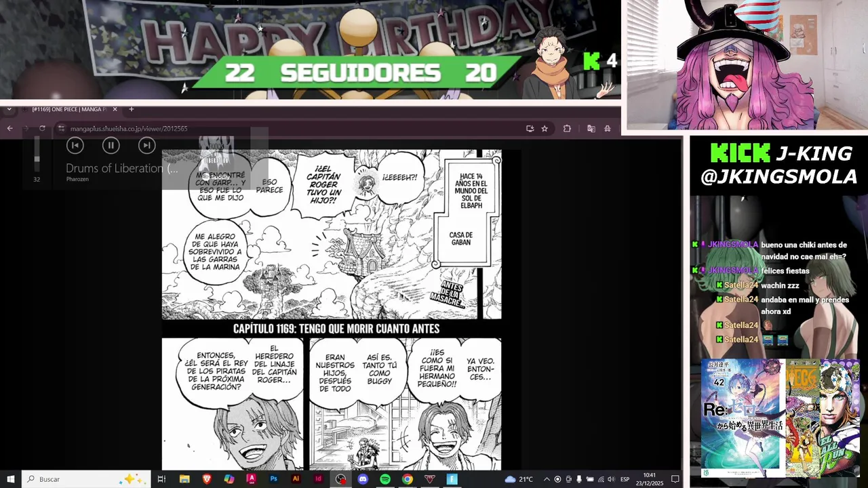Click the translate extension icon
This screenshot has height=488, width=868.
tap(591, 128)
